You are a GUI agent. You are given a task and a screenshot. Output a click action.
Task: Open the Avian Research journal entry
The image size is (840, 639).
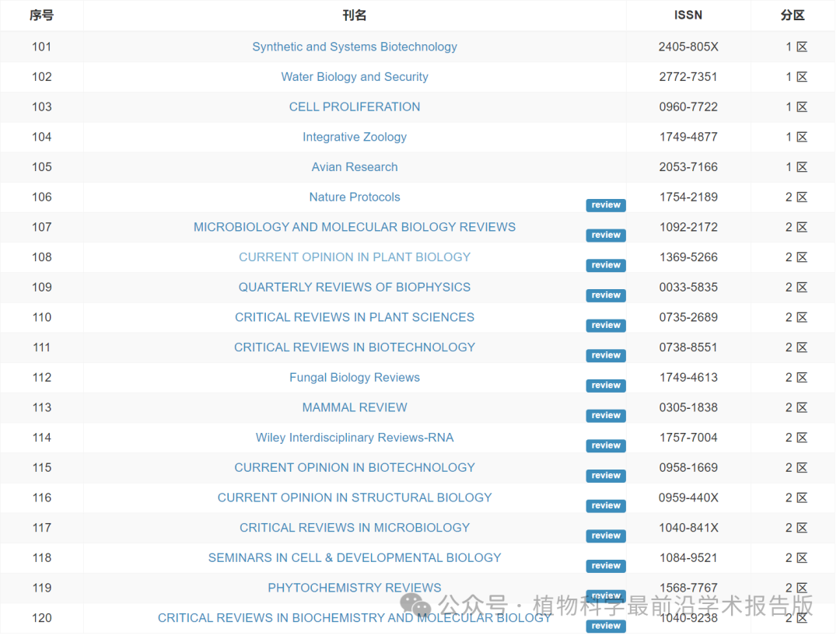pos(354,167)
